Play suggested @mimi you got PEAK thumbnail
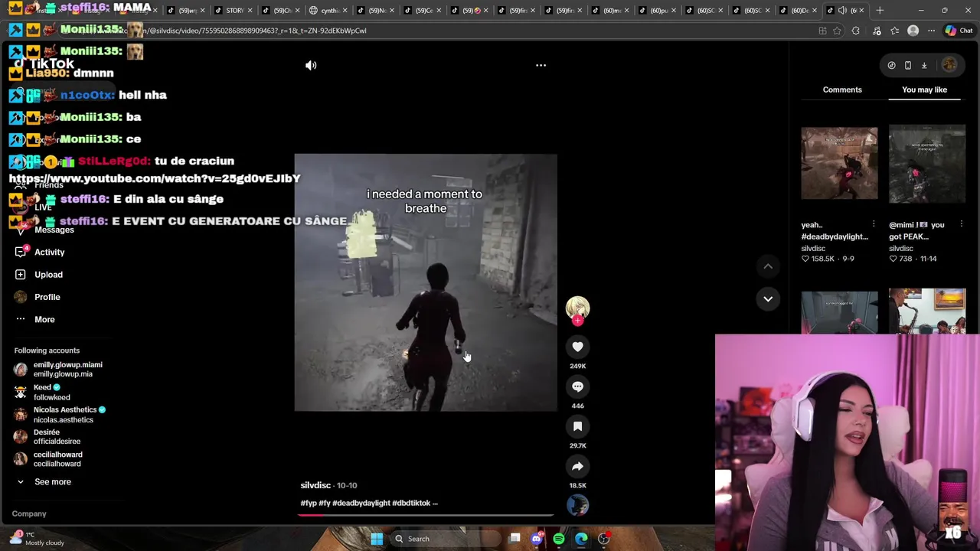This screenshot has height=551, width=980. (927, 164)
